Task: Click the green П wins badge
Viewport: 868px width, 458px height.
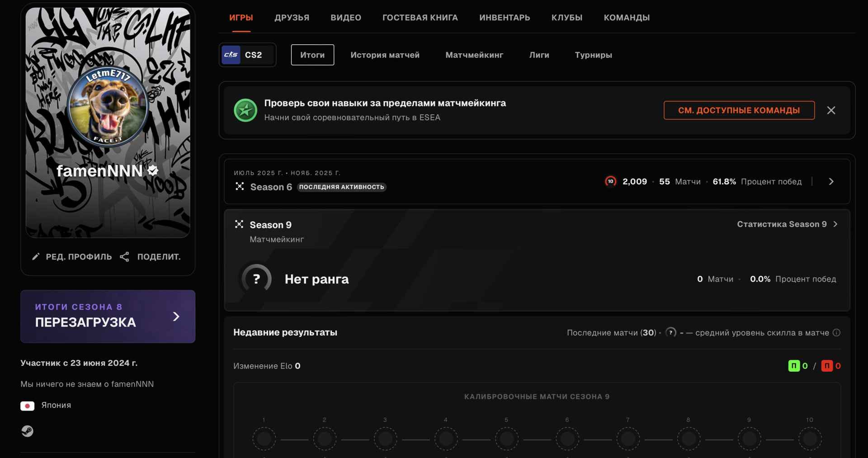Action: (x=794, y=366)
